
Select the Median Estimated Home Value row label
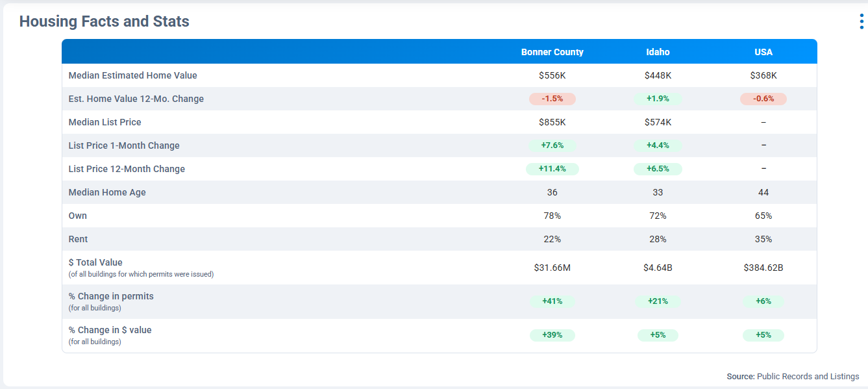[x=132, y=75]
